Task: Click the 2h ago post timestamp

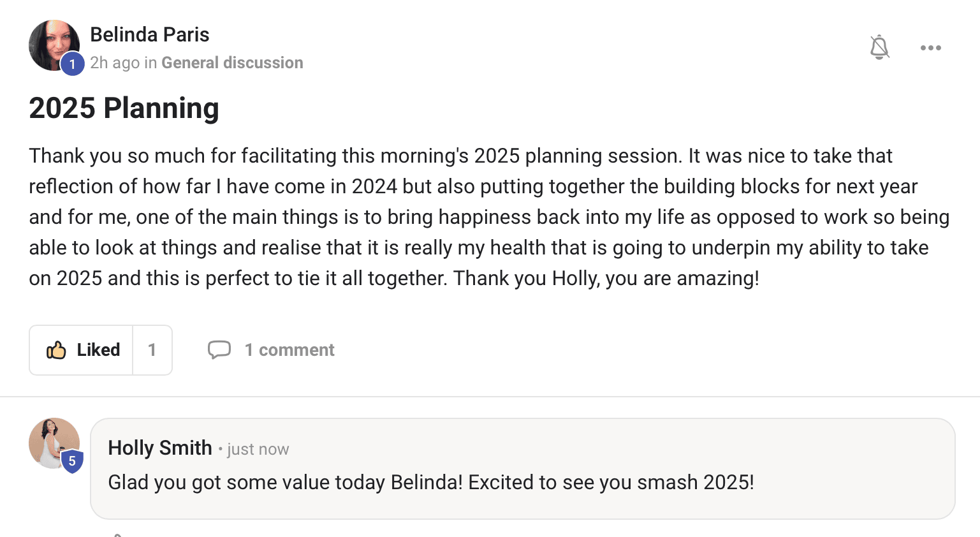Action: (115, 63)
